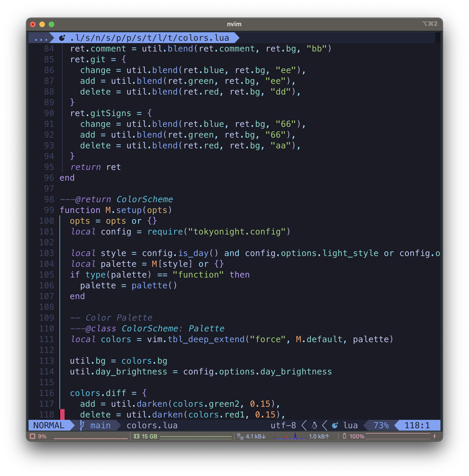Click 'ret.git' on line 85
Screen dimensions: 469x476
tap(88, 59)
